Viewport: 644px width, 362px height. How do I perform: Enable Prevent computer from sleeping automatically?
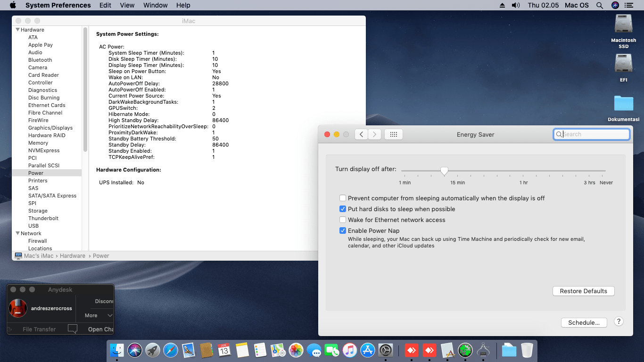point(343,198)
